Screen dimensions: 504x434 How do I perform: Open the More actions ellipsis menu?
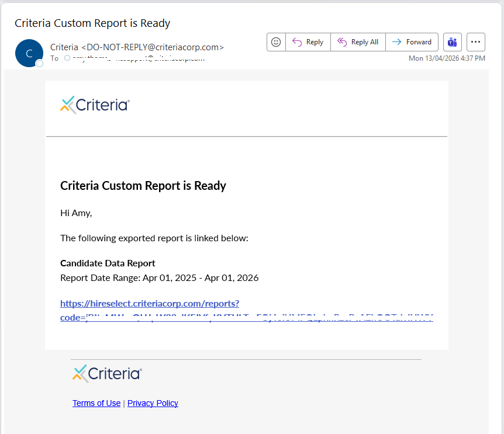tap(476, 42)
